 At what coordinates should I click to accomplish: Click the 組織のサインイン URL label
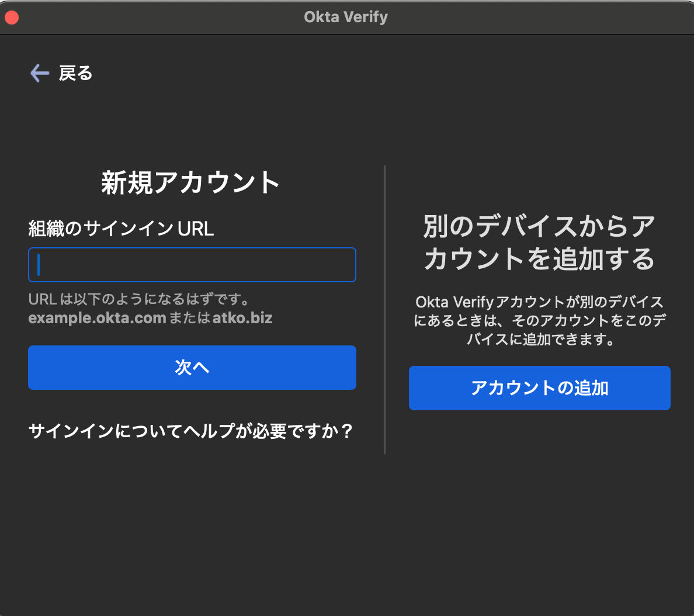pyautogui.click(x=122, y=229)
